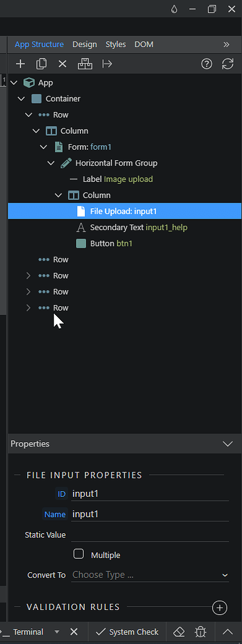Click the add component plus icon
The height and width of the screenshot is (644, 242).
[20, 64]
